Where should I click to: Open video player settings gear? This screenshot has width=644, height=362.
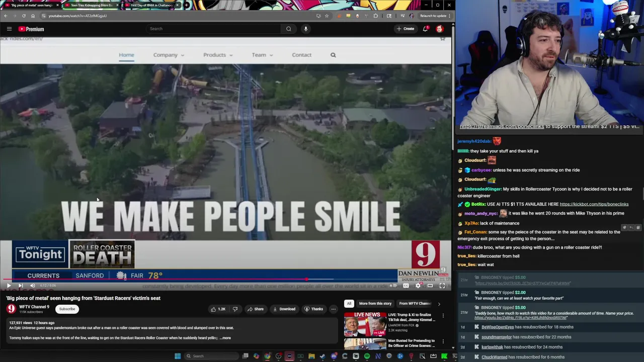coord(418,286)
